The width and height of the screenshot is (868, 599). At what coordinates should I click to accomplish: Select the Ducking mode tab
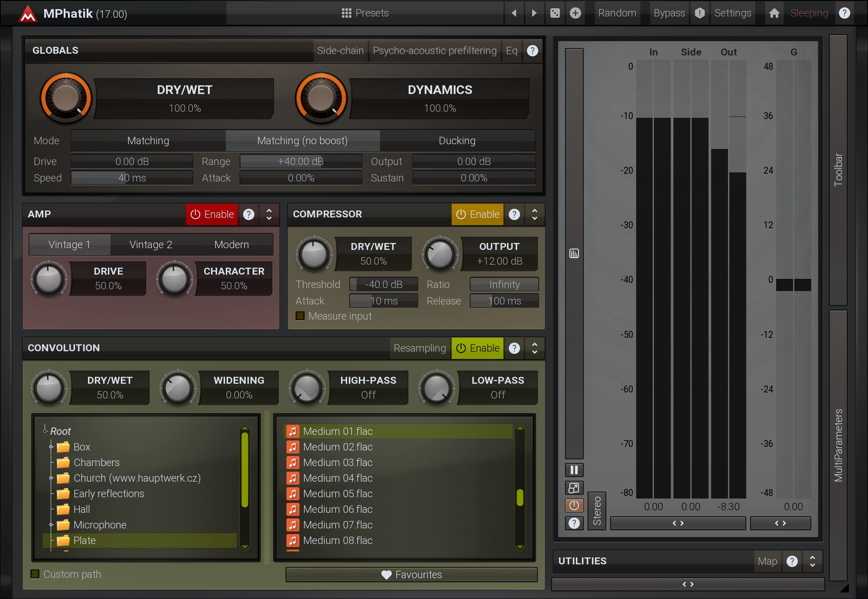pyautogui.click(x=457, y=141)
